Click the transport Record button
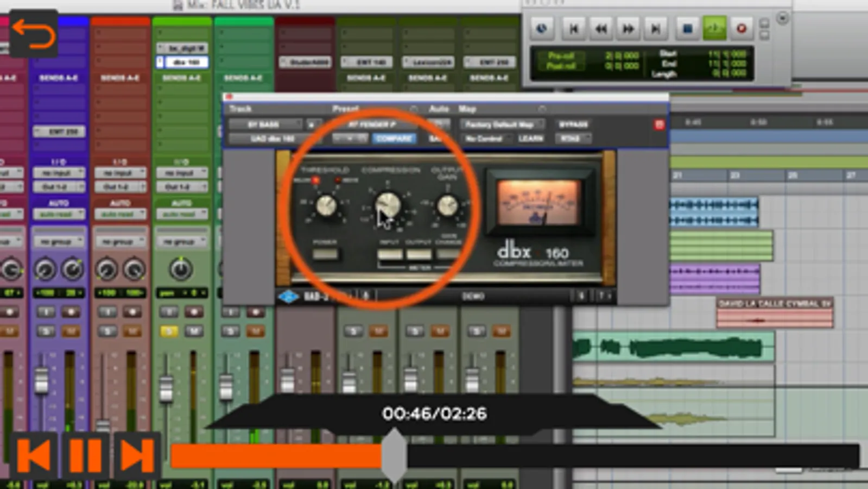The height and width of the screenshot is (489, 868). pyautogui.click(x=742, y=28)
